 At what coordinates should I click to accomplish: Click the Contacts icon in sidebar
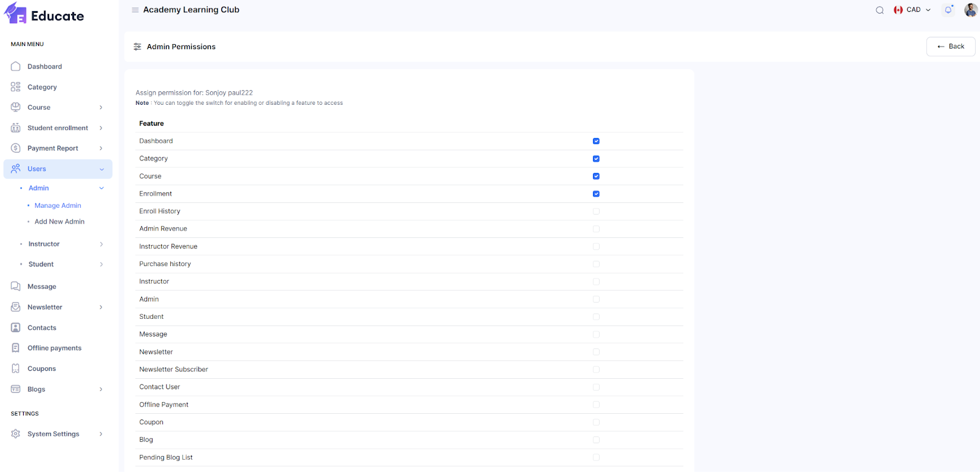16,327
